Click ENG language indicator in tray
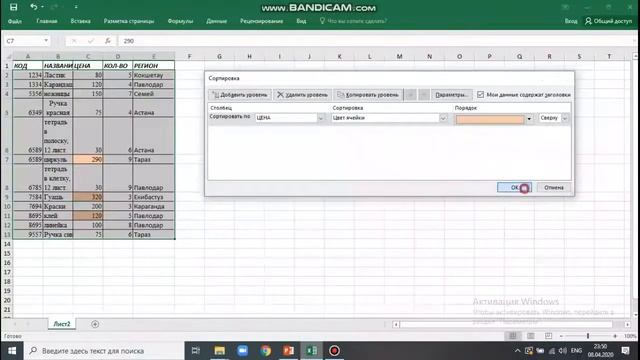 pos(576,351)
